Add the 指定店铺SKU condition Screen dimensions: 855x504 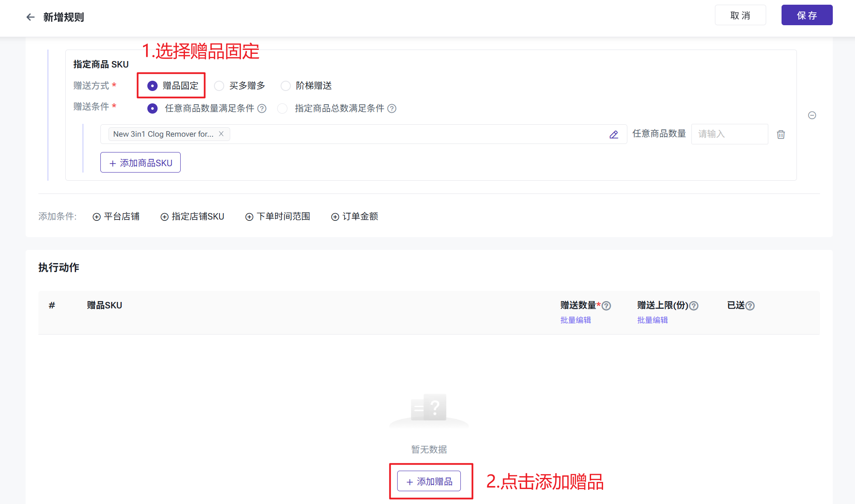click(x=192, y=217)
